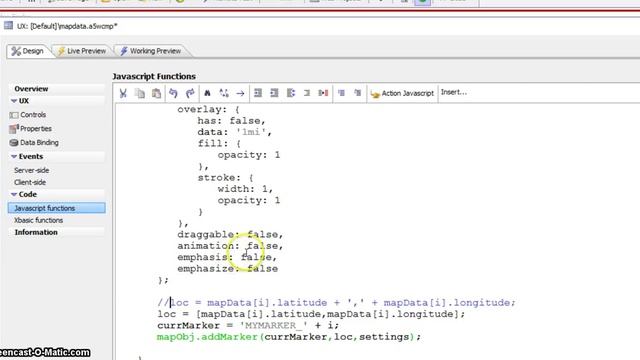Redo the last edit
640x360 pixels.
tap(190, 93)
